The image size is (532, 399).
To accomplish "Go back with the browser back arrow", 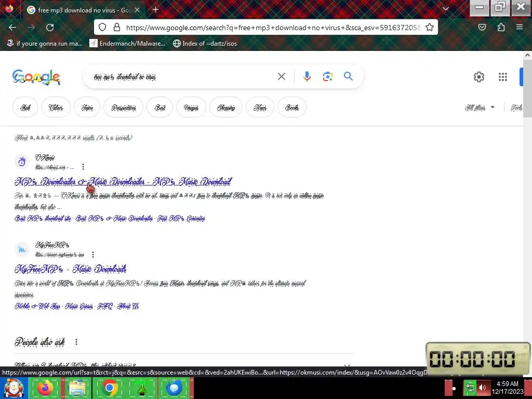I will click(x=12, y=28).
